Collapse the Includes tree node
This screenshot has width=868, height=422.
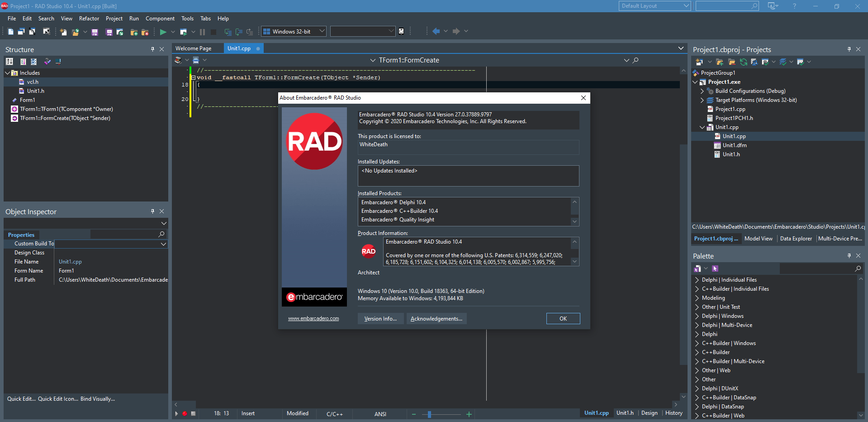tap(8, 73)
